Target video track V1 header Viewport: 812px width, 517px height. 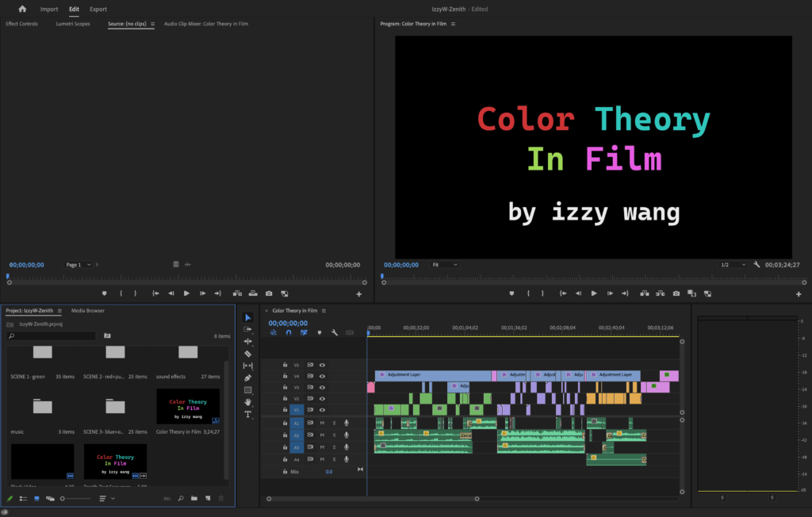(x=297, y=410)
